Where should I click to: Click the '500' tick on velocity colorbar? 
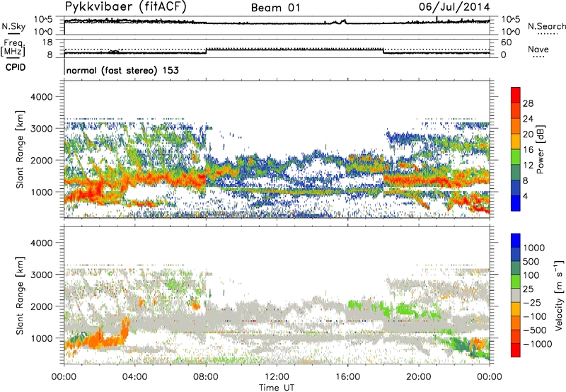[532, 261]
